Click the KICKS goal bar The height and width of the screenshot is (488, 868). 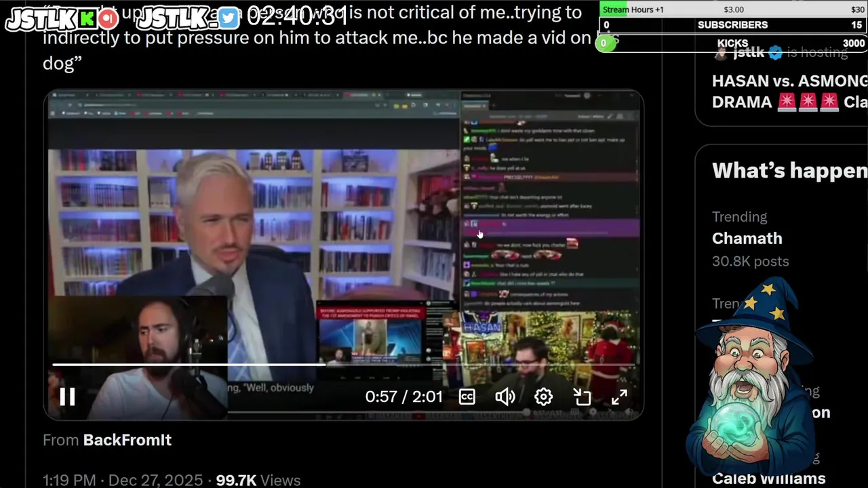click(x=732, y=43)
